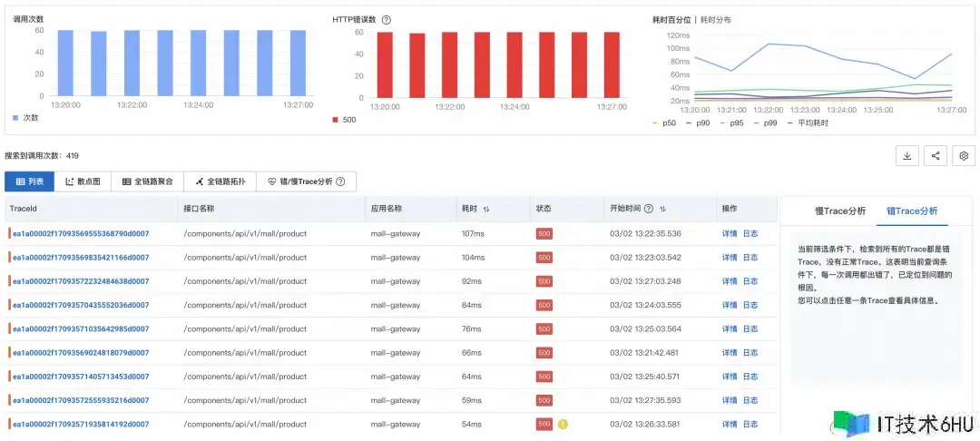Open 详情 for the first trace row
Screen dimensions: 980x441
(730, 234)
